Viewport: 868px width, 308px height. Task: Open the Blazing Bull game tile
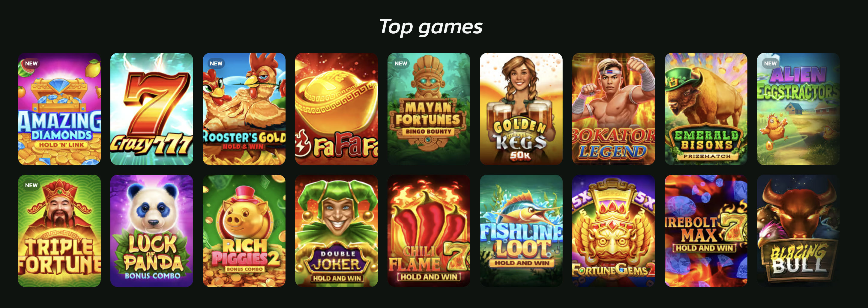[798, 231]
